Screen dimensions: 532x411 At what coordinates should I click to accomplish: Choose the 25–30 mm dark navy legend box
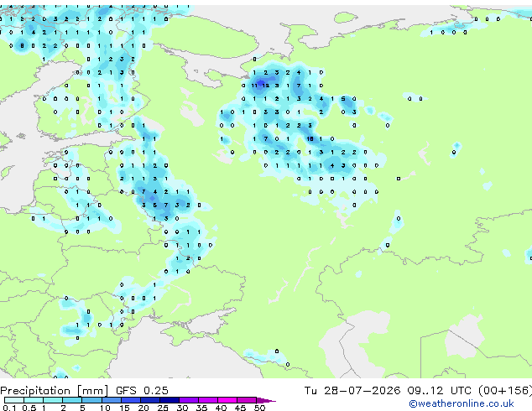169,400
